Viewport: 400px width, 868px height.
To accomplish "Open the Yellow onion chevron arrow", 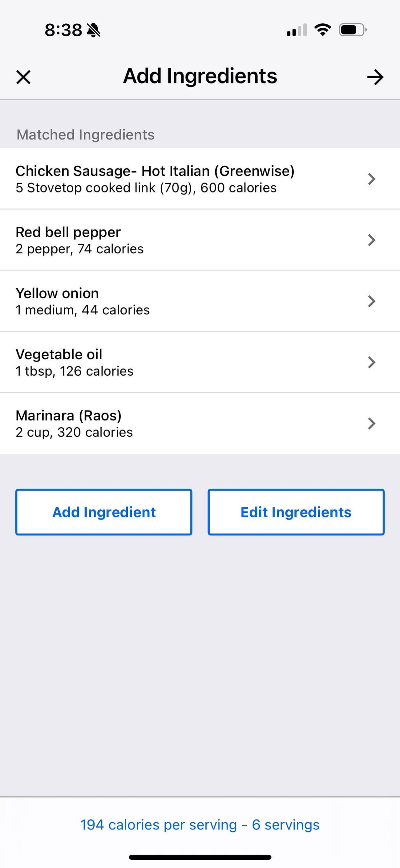I will pyautogui.click(x=371, y=301).
